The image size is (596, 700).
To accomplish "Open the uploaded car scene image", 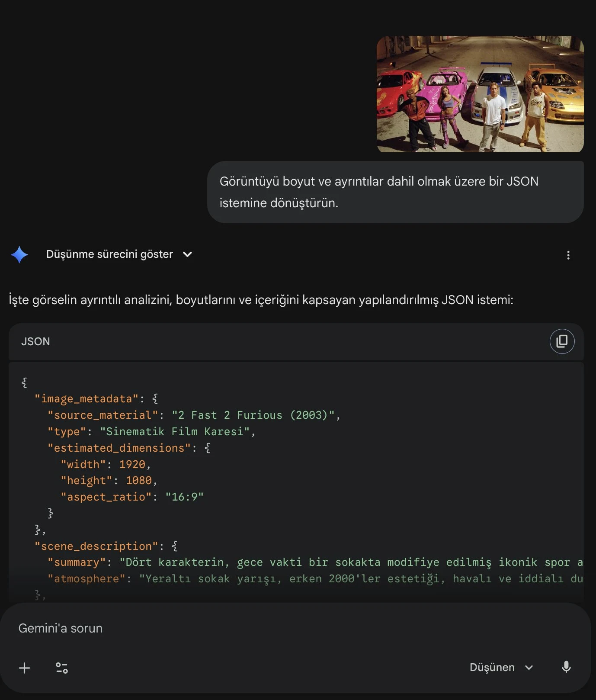I will point(480,94).
